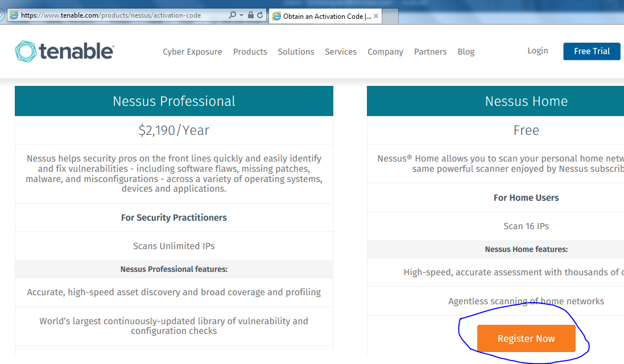Image resolution: width=624 pixels, height=364 pixels.
Task: Open the Solutions menu
Action: click(x=296, y=52)
